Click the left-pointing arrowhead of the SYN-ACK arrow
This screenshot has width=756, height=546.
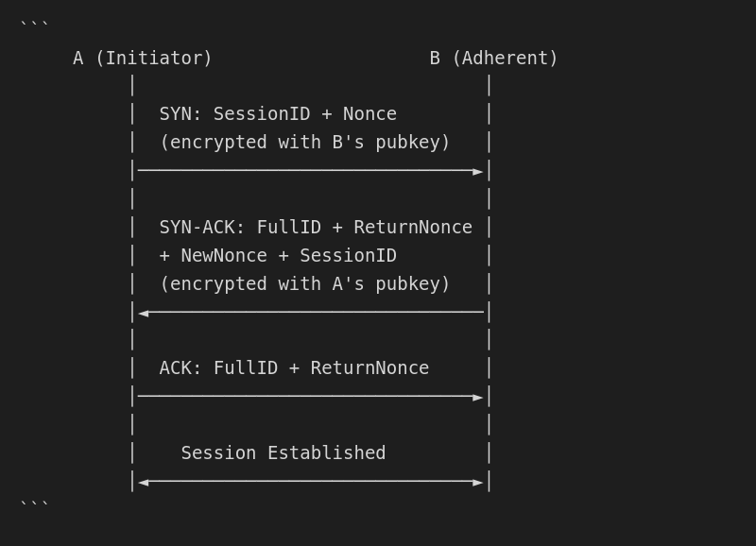(x=143, y=313)
